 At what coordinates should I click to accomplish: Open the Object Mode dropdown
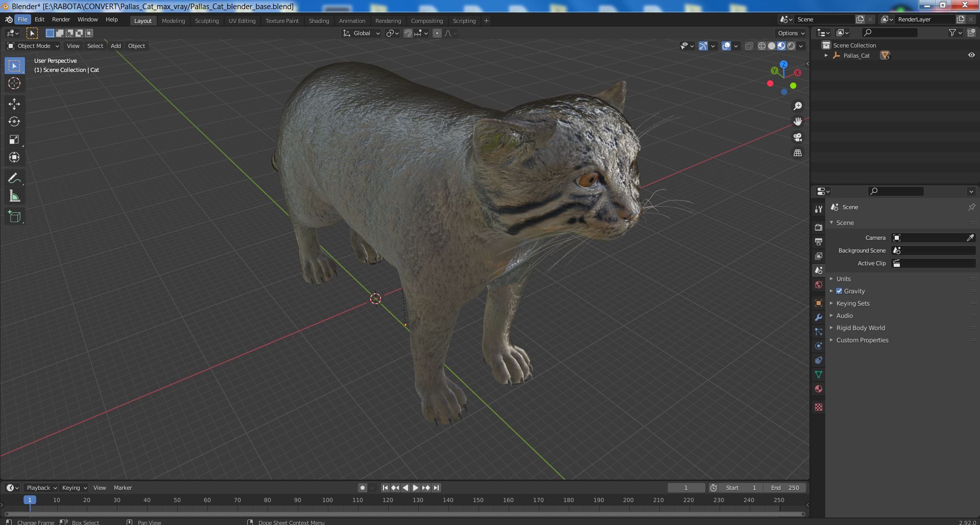tap(33, 46)
